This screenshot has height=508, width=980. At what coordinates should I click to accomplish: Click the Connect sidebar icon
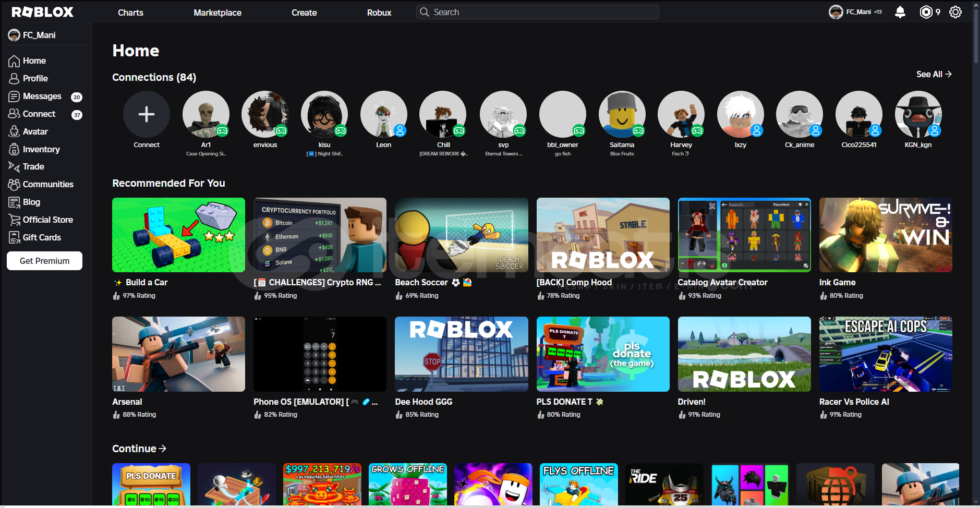[14, 114]
